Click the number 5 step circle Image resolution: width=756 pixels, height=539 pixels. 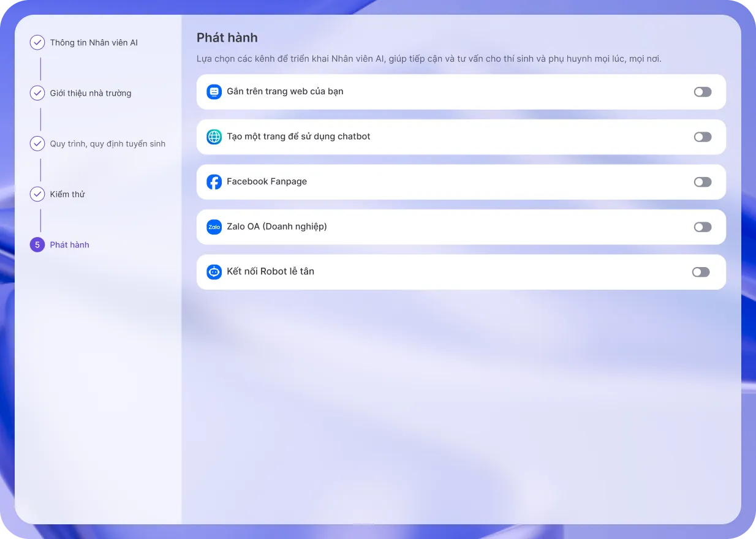click(37, 245)
